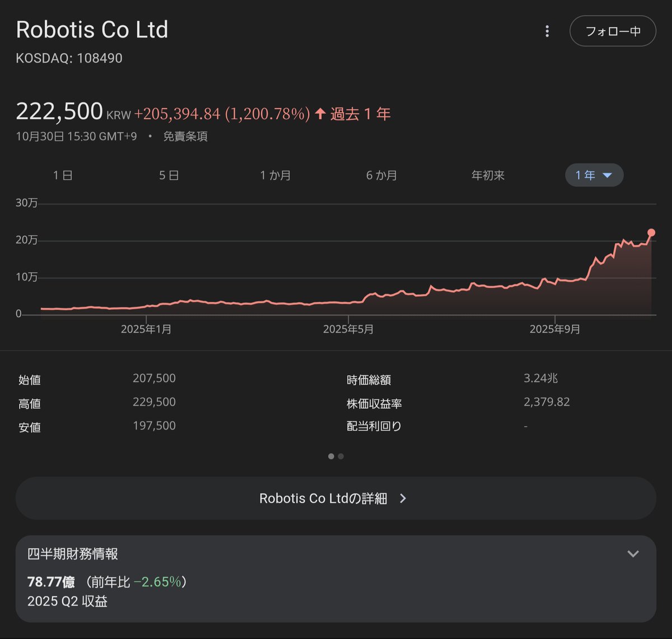Switch chart to 6か月 range

(x=381, y=175)
